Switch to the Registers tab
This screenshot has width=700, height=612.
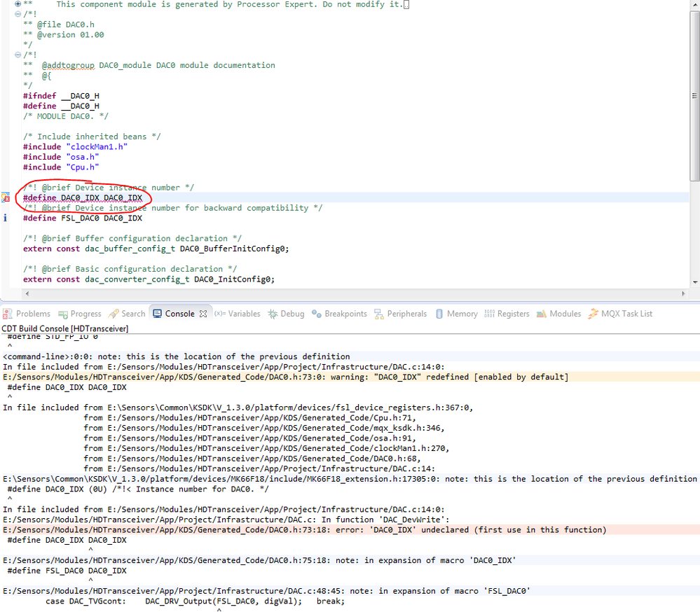tap(507, 314)
